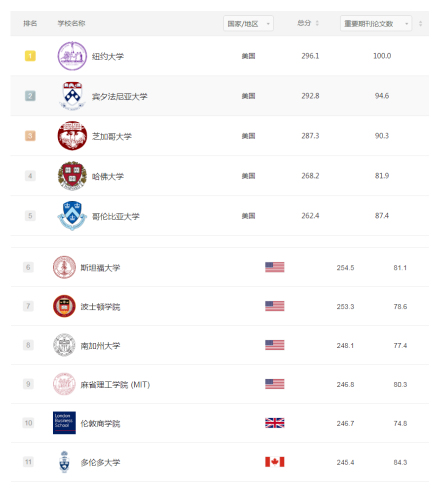Open the 麻省理工学院 (MIT) school link
The image size is (440, 492).
click(115, 385)
